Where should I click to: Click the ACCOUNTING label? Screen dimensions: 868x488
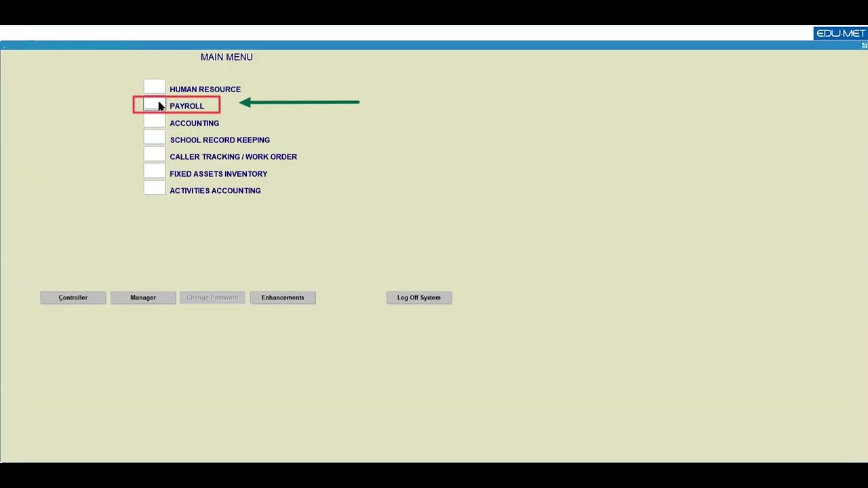(194, 123)
